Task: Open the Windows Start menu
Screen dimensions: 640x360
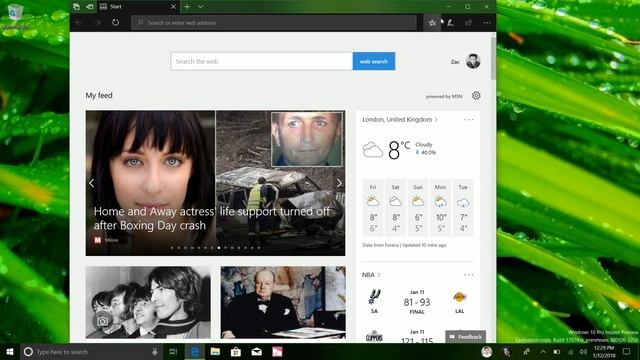Action: click(10, 351)
